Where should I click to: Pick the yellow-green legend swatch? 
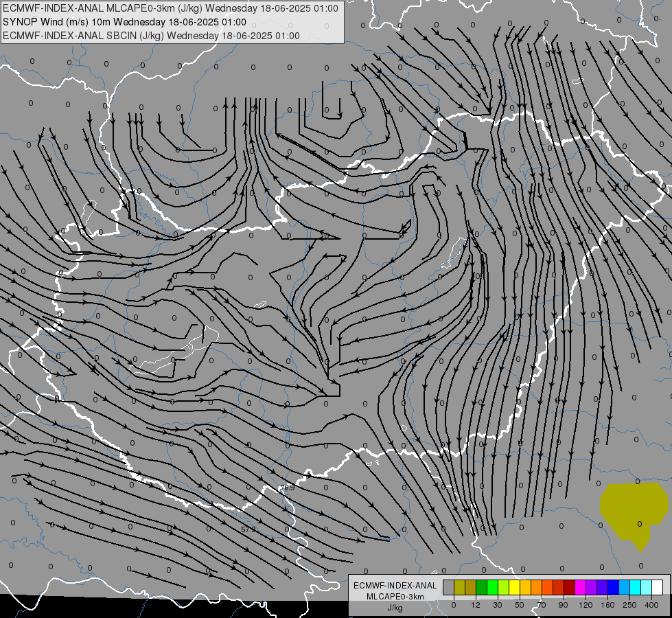(x=504, y=587)
